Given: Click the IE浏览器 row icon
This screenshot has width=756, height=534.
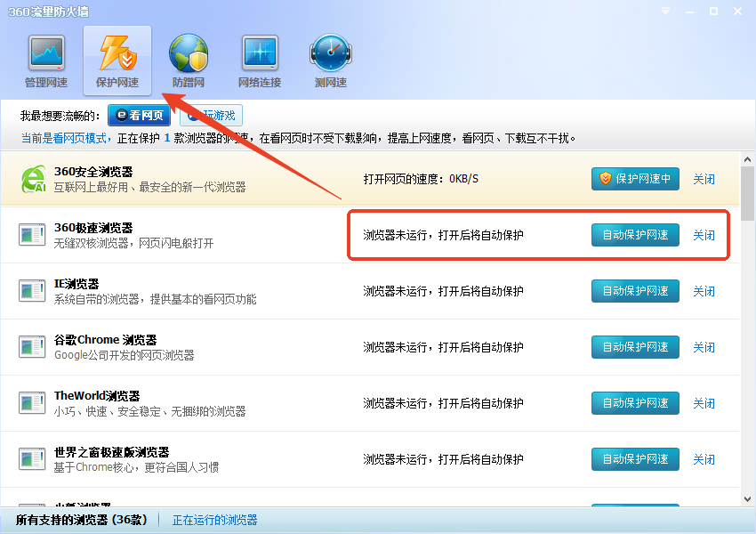Looking at the screenshot, I should tap(32, 291).
